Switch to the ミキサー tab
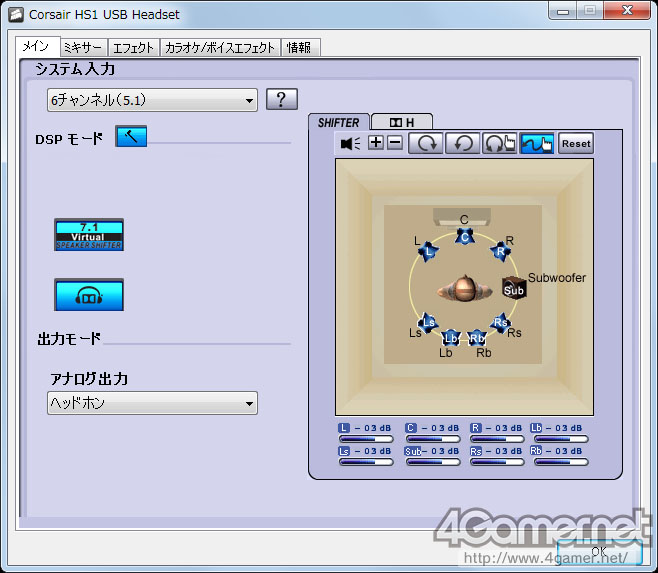This screenshot has height=573, width=658. pyautogui.click(x=84, y=47)
